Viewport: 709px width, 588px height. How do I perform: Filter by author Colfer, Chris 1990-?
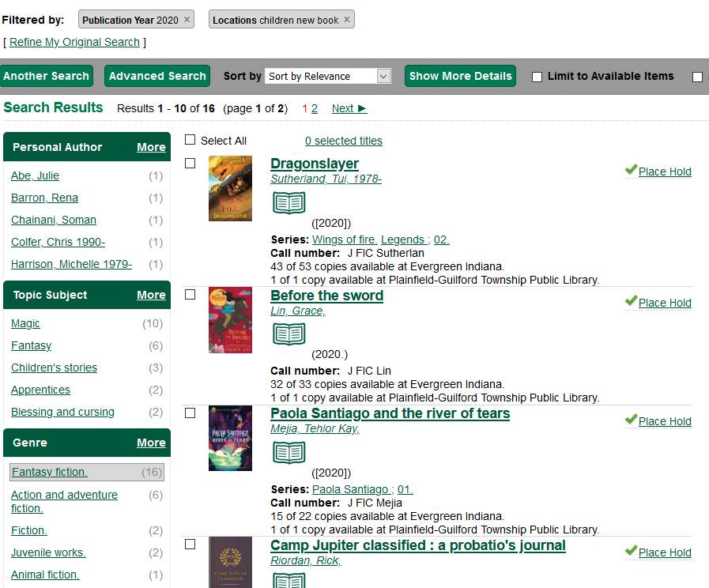point(58,242)
